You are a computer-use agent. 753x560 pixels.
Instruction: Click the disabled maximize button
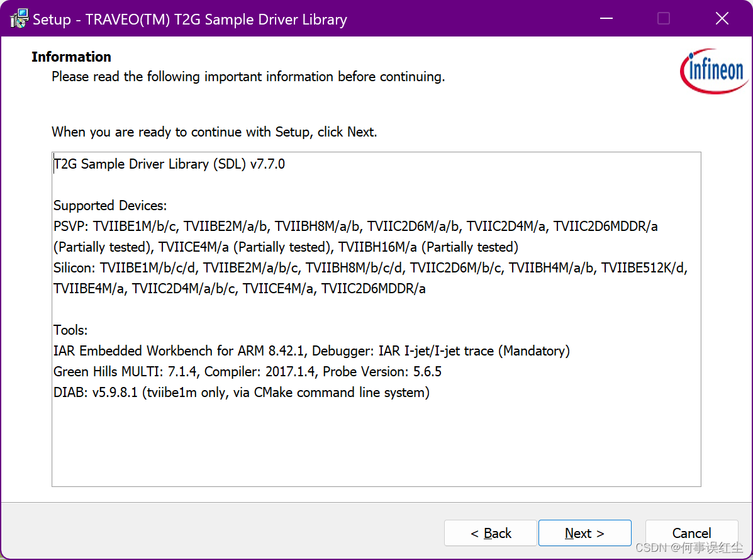pos(664,18)
